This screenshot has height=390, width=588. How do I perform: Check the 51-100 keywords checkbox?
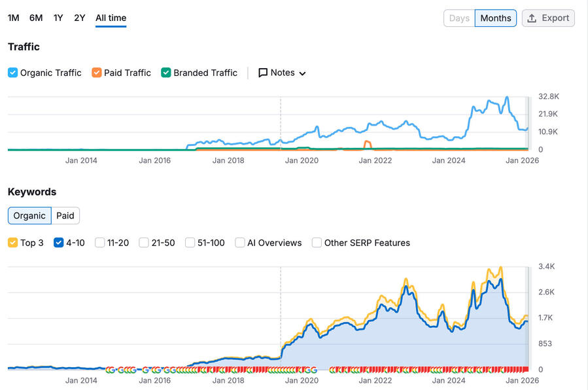[190, 243]
